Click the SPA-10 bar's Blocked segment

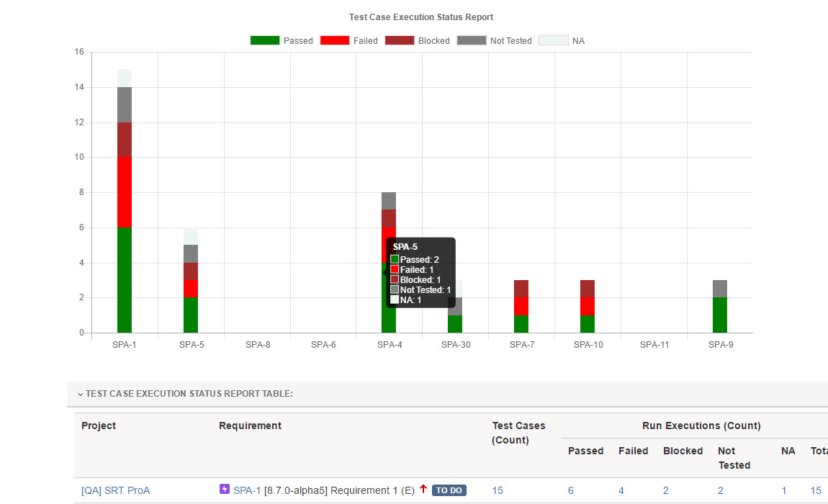tap(588, 289)
